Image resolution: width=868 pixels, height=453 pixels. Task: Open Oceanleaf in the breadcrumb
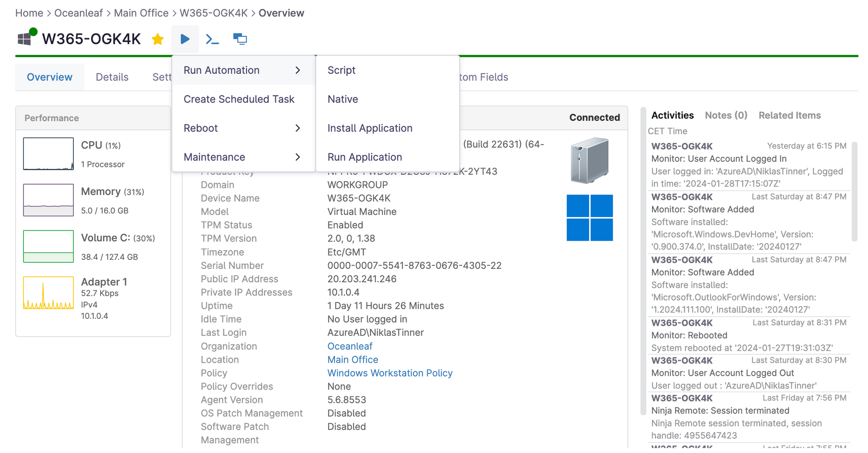point(79,13)
